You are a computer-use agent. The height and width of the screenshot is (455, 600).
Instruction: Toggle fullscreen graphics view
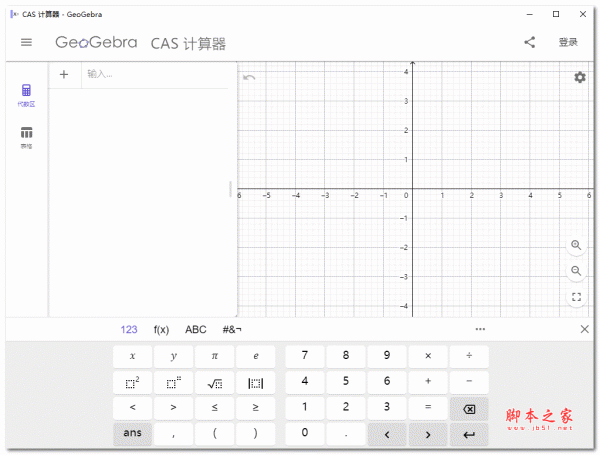tap(576, 297)
